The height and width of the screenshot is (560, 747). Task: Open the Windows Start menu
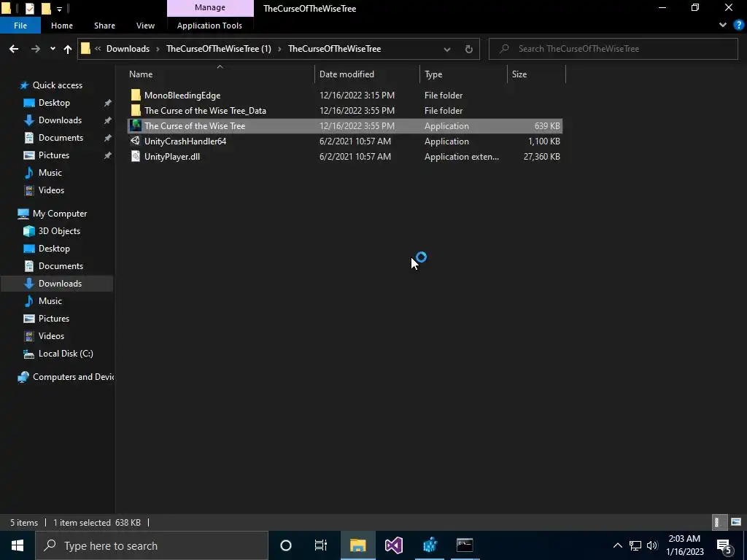click(18, 545)
